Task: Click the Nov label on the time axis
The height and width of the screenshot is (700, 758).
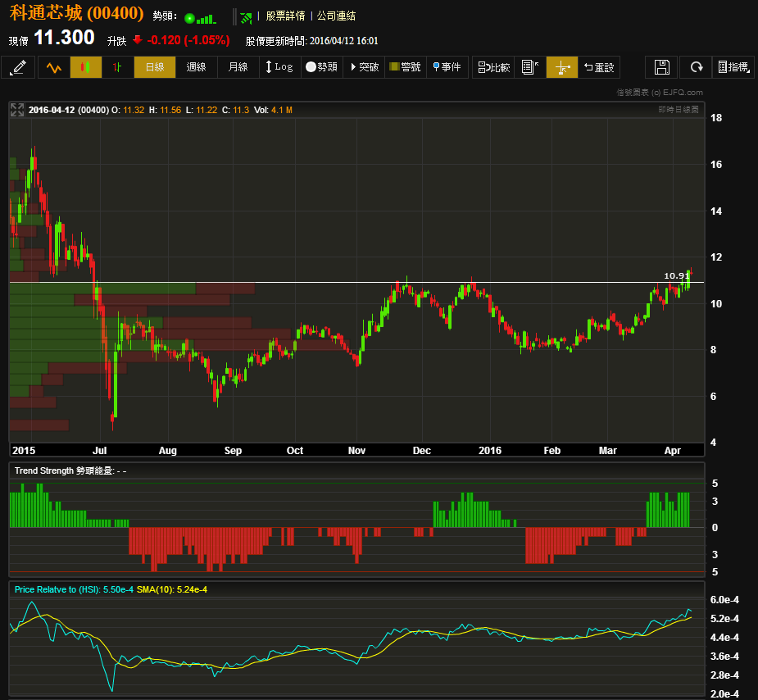Action: click(x=356, y=451)
